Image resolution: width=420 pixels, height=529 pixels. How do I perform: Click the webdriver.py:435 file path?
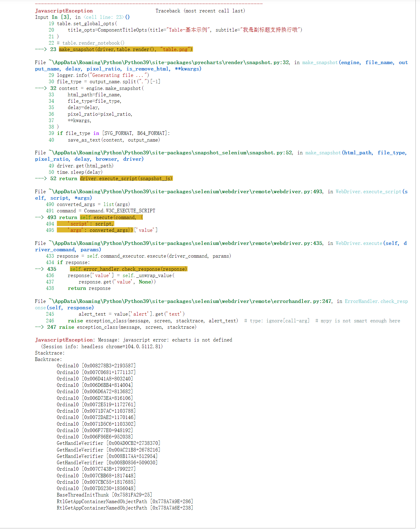(x=185, y=243)
